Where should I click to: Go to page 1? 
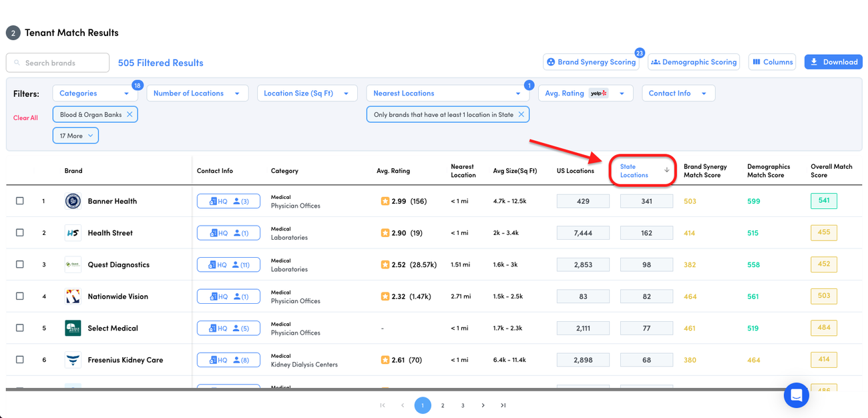pos(423,405)
